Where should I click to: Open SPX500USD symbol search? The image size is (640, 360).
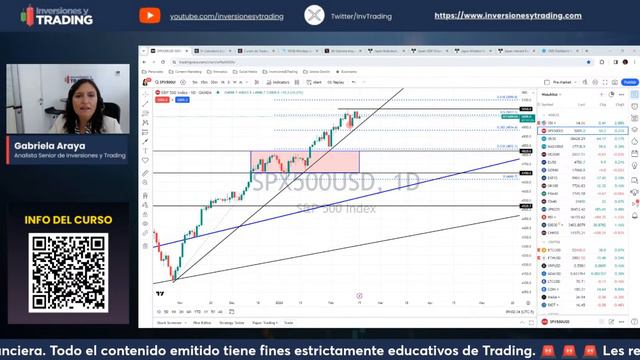click(x=166, y=82)
